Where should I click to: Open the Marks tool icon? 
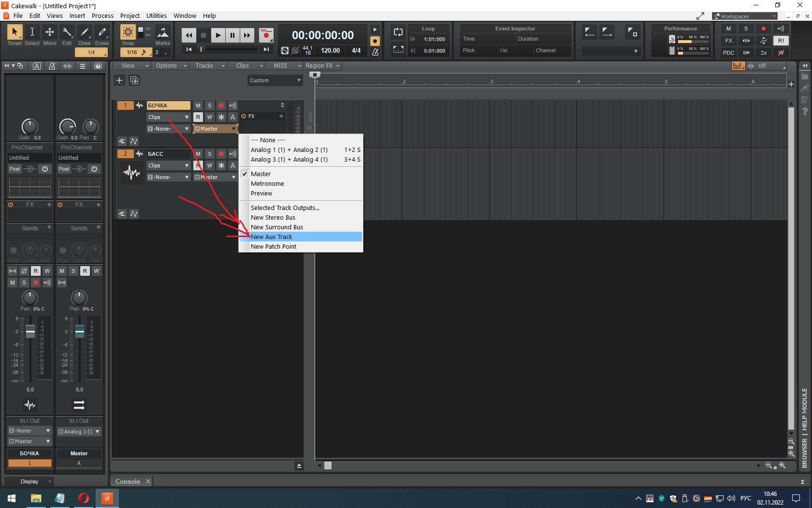pos(163,32)
